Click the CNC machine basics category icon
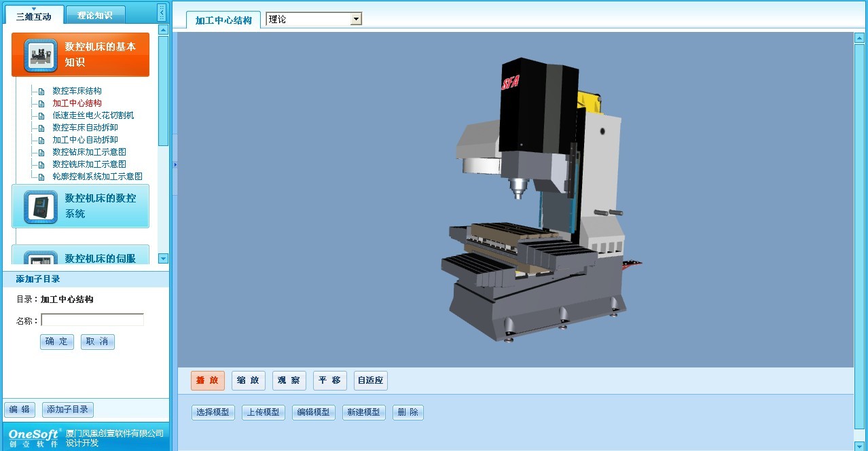Viewport: 868px width, 451px height. pyautogui.click(x=40, y=56)
